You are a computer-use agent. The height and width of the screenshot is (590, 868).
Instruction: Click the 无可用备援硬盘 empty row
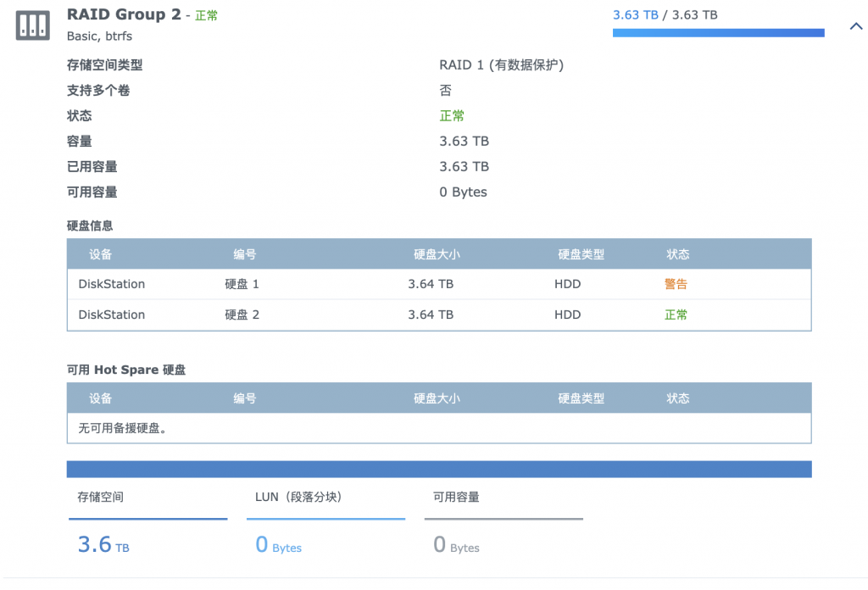click(x=122, y=428)
